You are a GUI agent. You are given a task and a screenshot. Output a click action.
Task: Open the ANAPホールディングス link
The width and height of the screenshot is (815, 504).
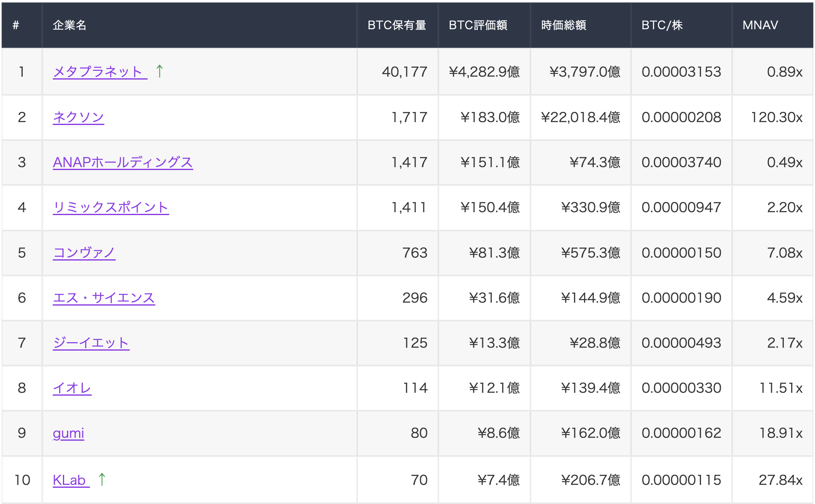pyautogui.click(x=123, y=162)
